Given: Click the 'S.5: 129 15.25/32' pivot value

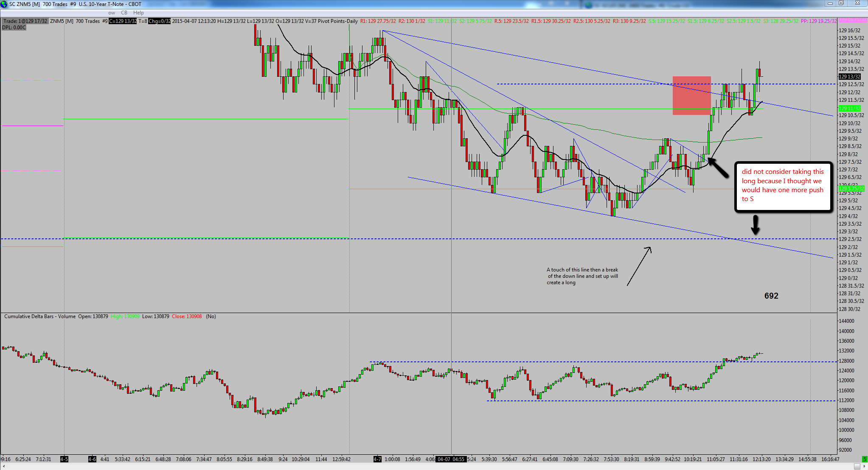Looking at the screenshot, I should pos(666,21).
